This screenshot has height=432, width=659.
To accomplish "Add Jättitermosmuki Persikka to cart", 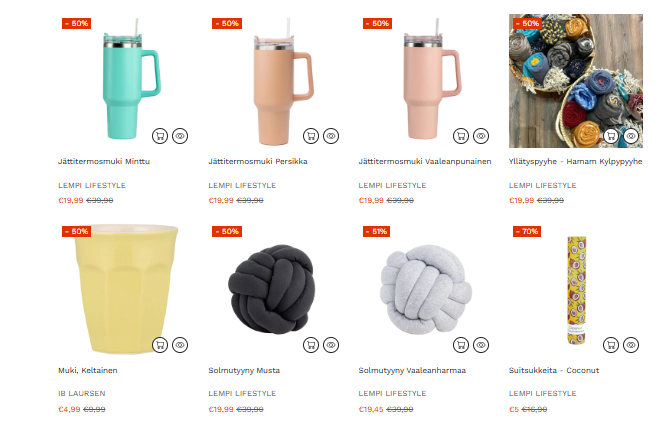I will (x=311, y=136).
